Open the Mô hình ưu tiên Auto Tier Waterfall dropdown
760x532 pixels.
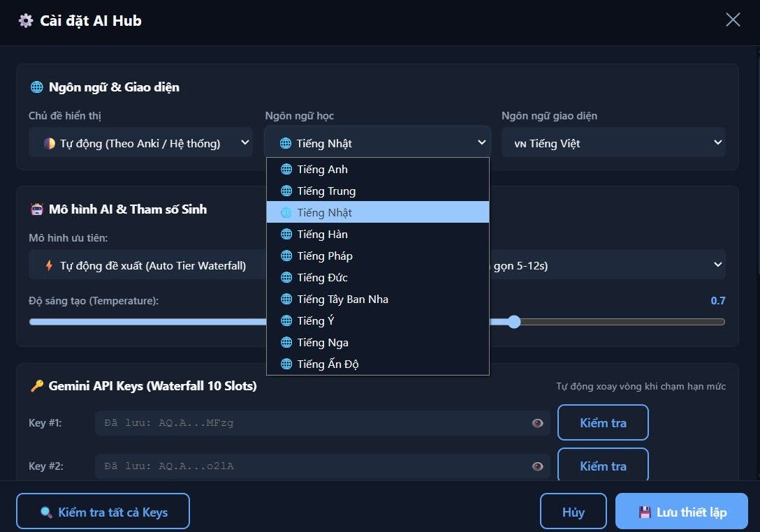coord(147,265)
